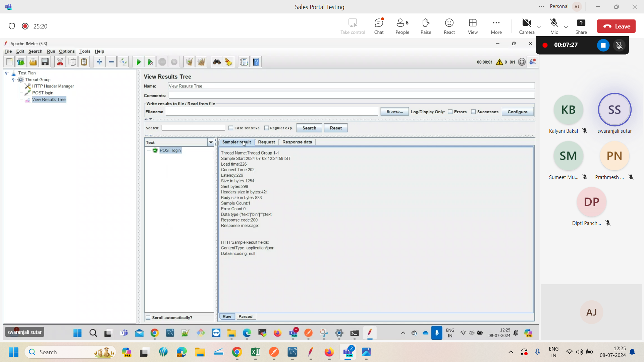644x362 pixels.
Task: Start the test with the green play icon
Action: [138, 62]
